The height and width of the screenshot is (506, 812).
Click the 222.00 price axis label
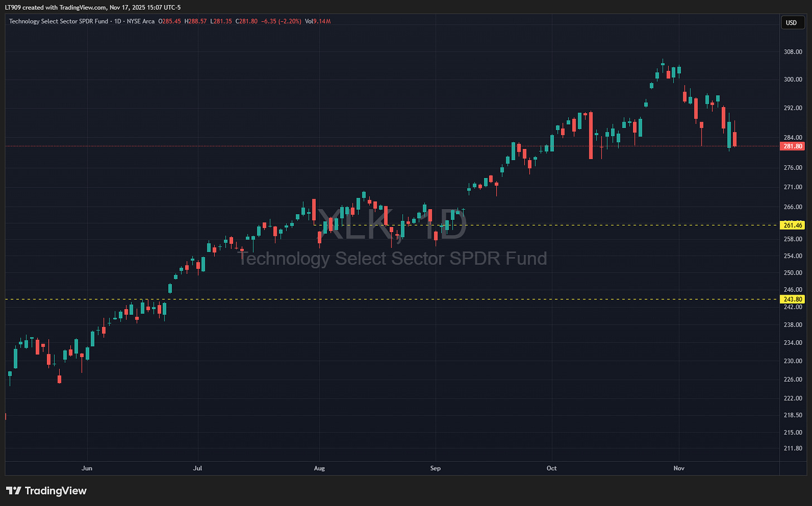(x=793, y=398)
